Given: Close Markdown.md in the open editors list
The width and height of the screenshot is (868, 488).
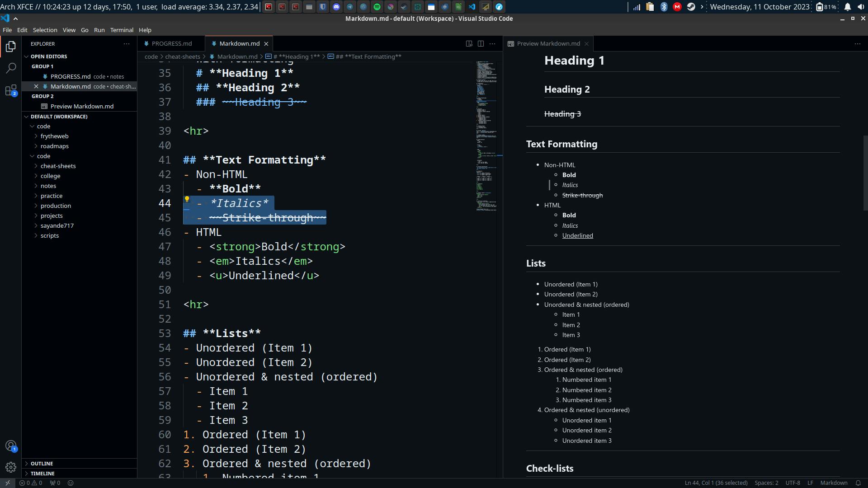Looking at the screenshot, I should (36, 86).
